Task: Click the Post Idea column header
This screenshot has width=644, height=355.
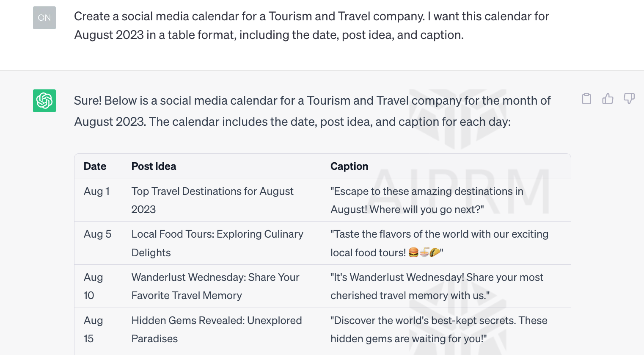Action: tap(154, 166)
